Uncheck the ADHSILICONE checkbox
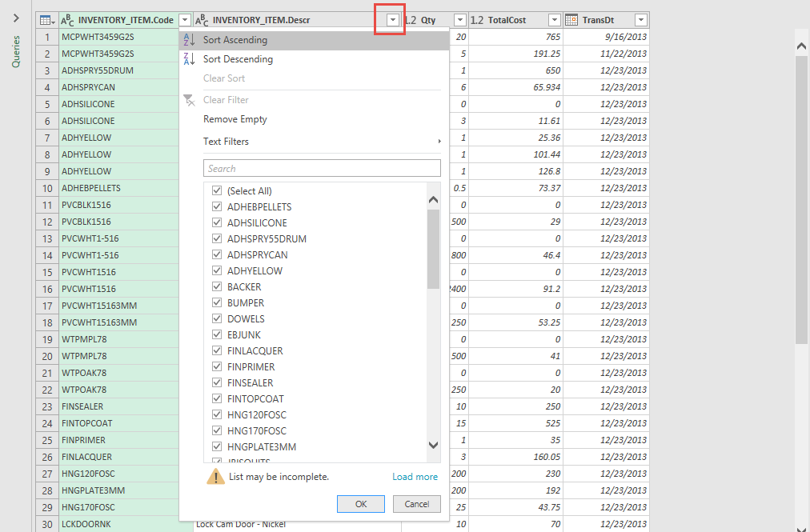The width and height of the screenshot is (810, 532). tap(217, 223)
